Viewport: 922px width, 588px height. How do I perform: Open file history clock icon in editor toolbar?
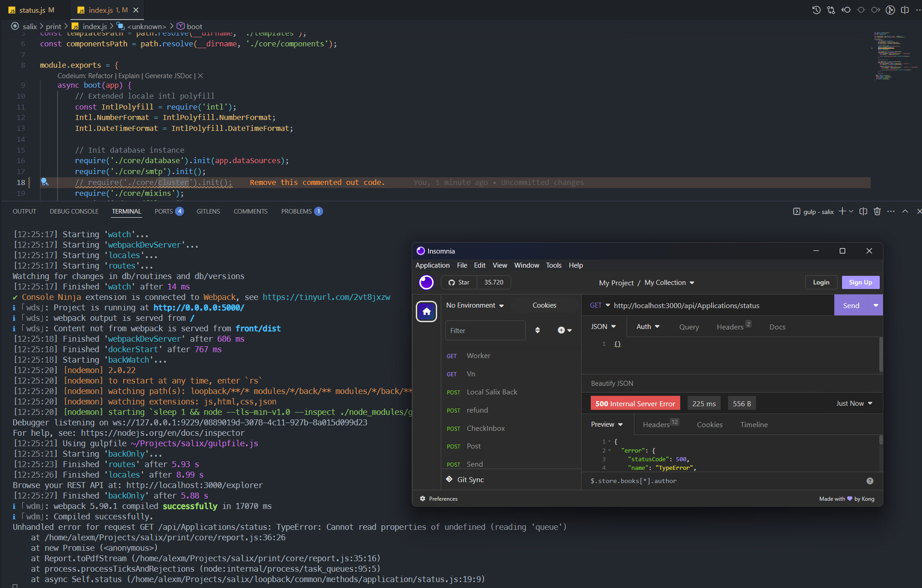point(816,10)
